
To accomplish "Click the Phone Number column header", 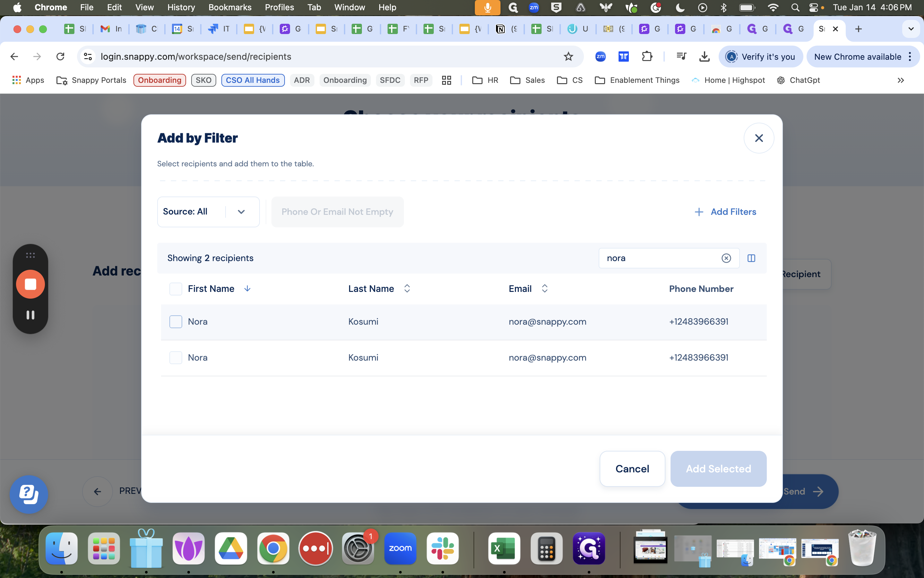I will [x=701, y=289].
